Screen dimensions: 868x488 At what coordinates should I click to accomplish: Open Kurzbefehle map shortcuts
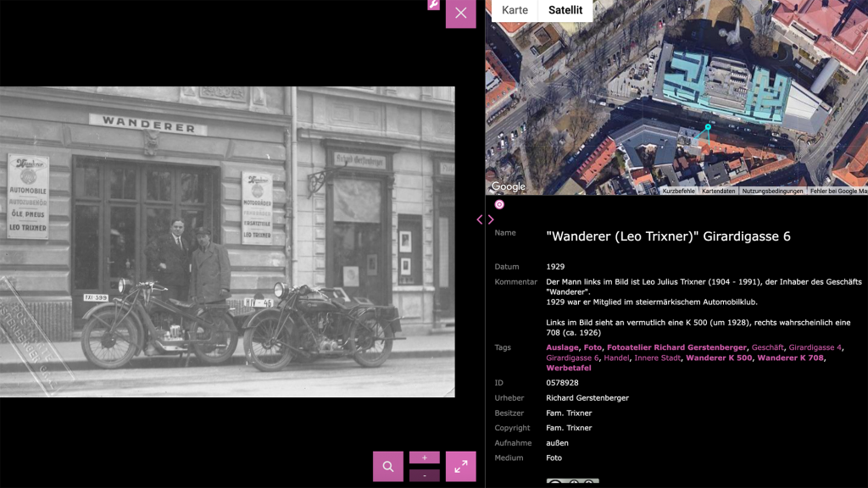point(678,191)
